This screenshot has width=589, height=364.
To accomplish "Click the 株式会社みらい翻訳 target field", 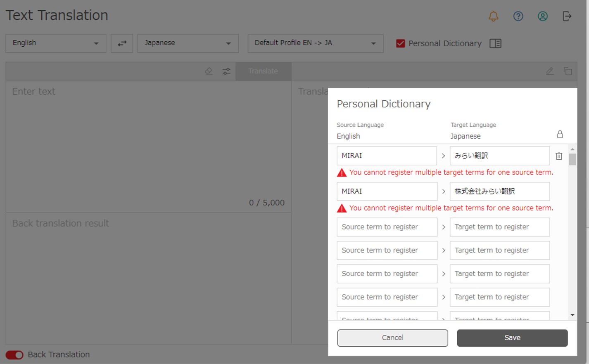I will pos(500,191).
